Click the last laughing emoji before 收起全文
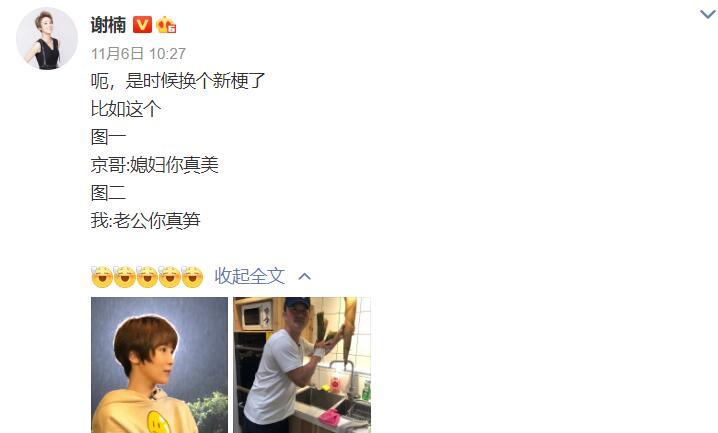Viewport: 718px width, 433px height. [x=192, y=276]
